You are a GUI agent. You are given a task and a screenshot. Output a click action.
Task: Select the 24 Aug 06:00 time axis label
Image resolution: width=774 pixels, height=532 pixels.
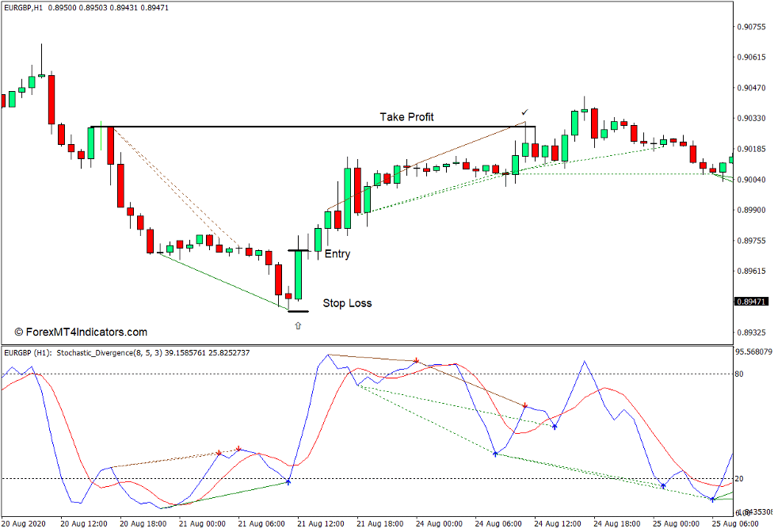point(498,522)
